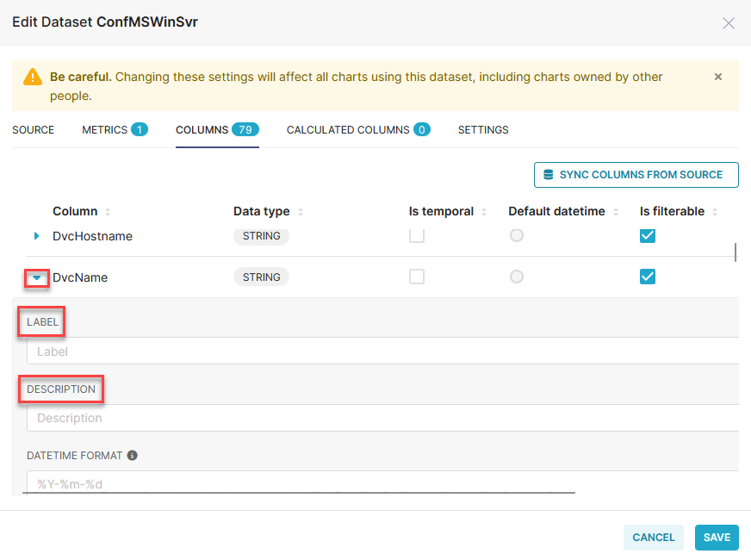Image resolution: width=751 pixels, height=560 pixels.
Task: Click the STRING badge for DvcHostname
Action: 262,236
